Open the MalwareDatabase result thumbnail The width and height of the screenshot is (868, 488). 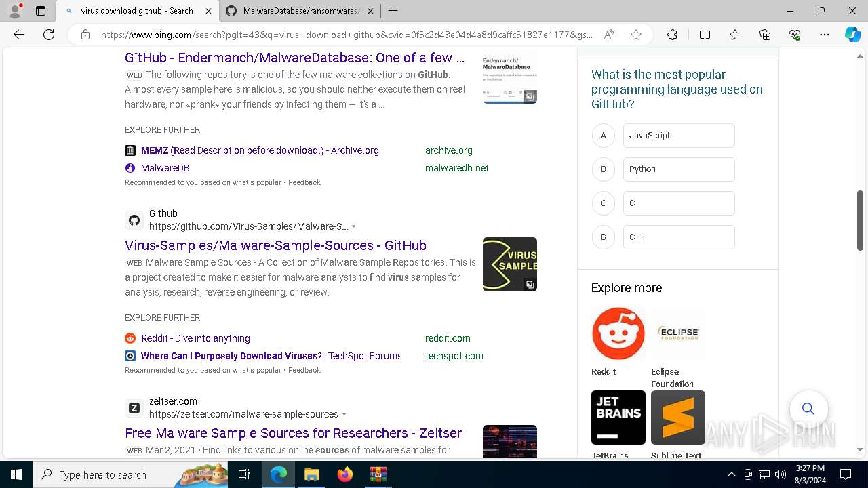pyautogui.click(x=510, y=76)
